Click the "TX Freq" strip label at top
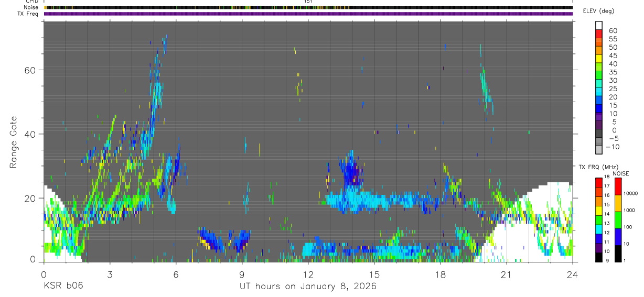This screenshot has height=297, width=644. click(29, 14)
